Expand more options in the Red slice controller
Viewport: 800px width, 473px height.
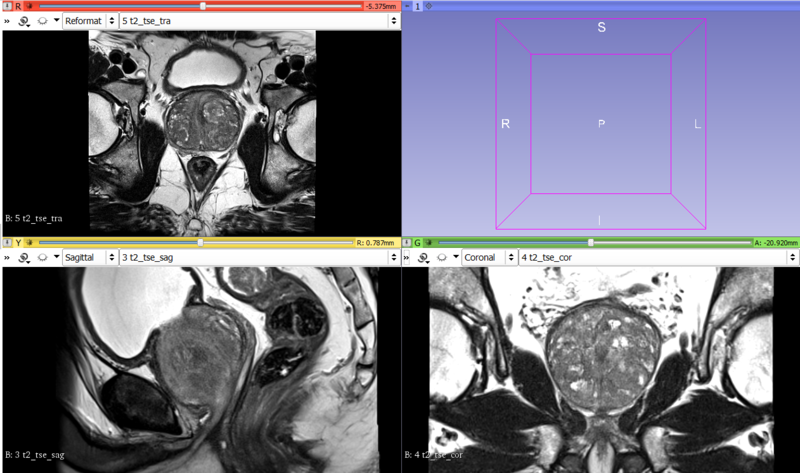click(x=7, y=21)
